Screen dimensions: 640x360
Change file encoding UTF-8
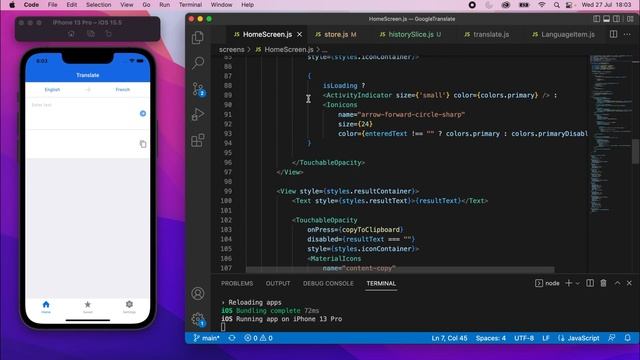point(524,338)
